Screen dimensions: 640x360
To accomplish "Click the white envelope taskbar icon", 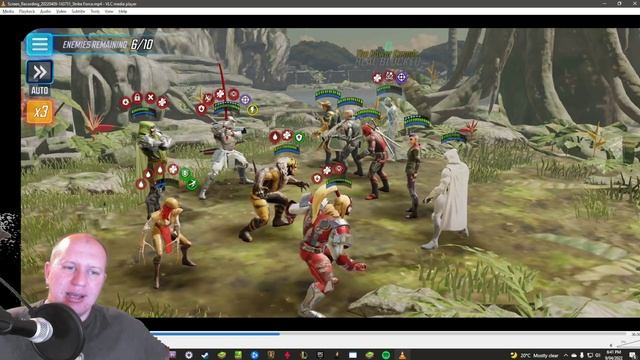I will 353,355.
